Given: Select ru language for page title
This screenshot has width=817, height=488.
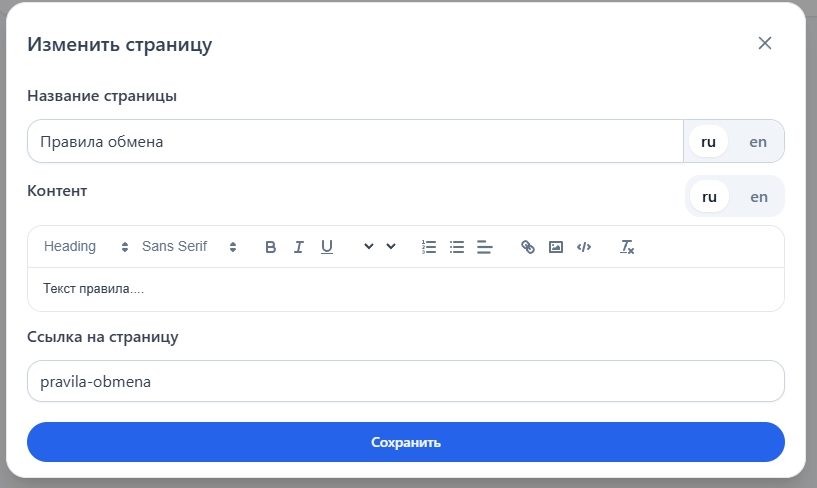Looking at the screenshot, I should coord(709,142).
